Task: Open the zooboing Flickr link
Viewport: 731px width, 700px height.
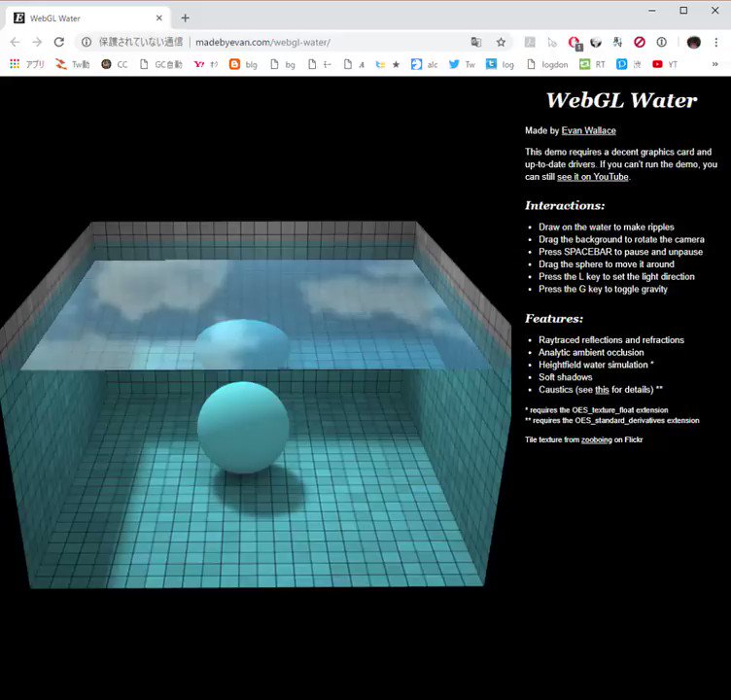Action: pos(596,439)
